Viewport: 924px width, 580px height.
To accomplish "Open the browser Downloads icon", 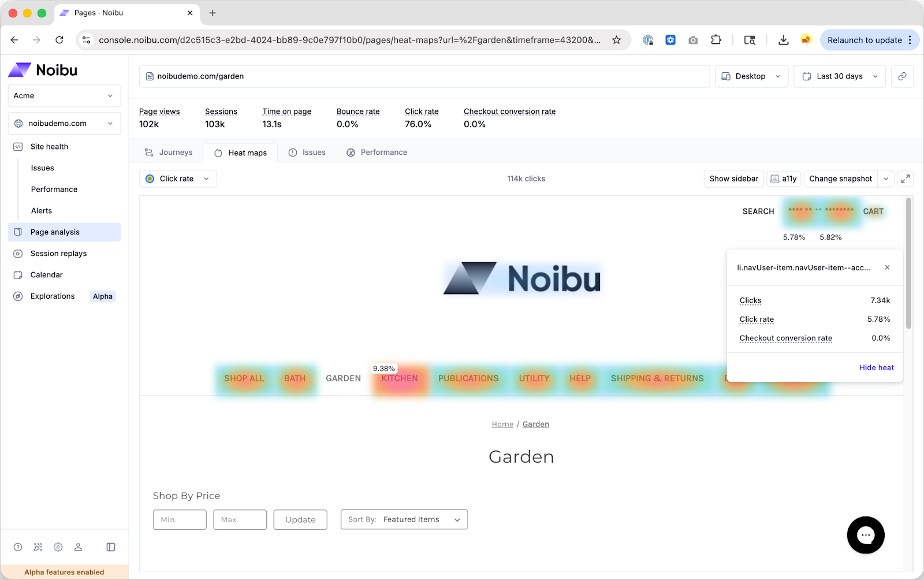I will coord(783,40).
